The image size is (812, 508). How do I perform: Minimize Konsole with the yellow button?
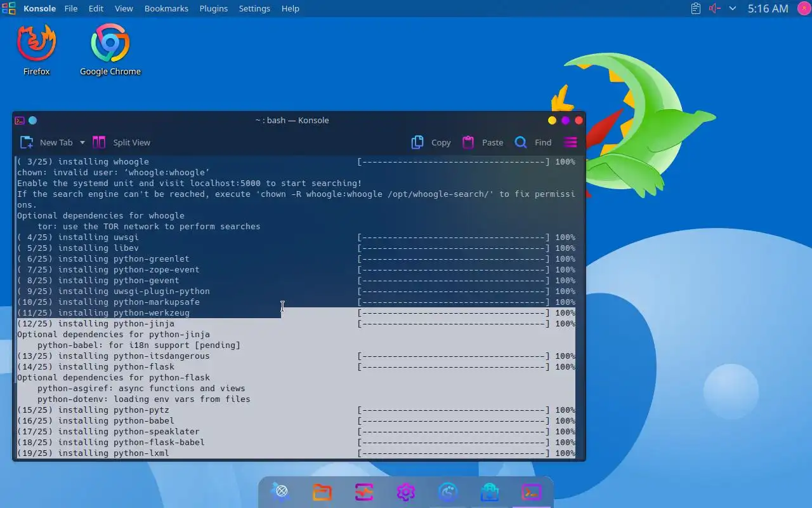[x=552, y=120]
